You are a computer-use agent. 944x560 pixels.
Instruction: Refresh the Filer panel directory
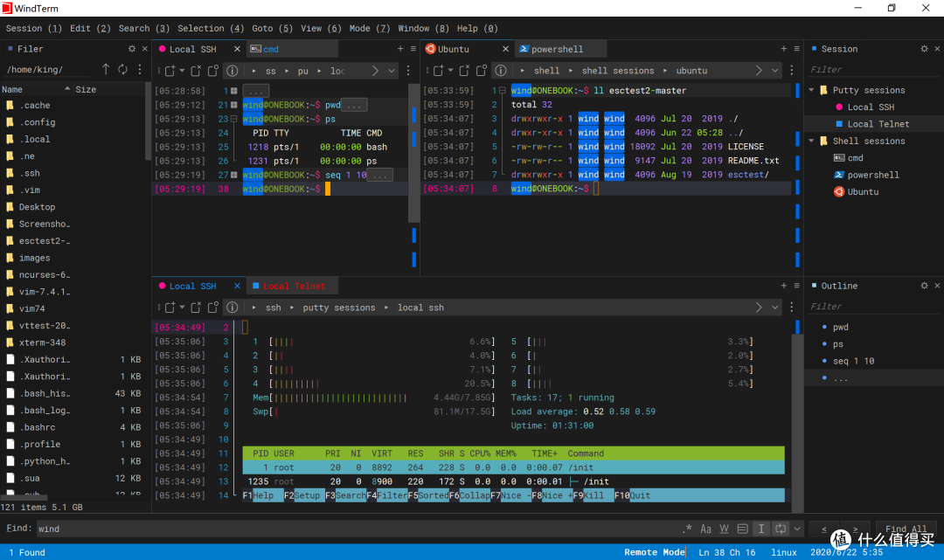click(123, 69)
